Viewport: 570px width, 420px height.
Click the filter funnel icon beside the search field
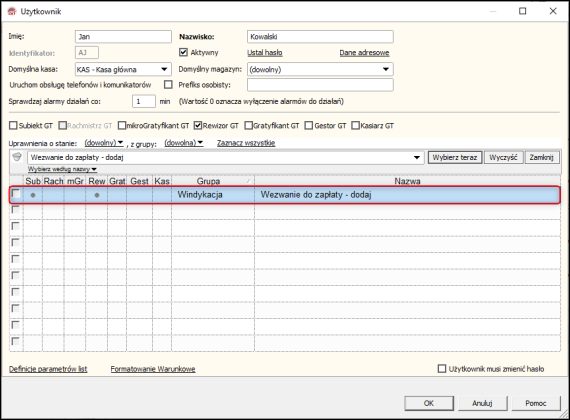17,157
